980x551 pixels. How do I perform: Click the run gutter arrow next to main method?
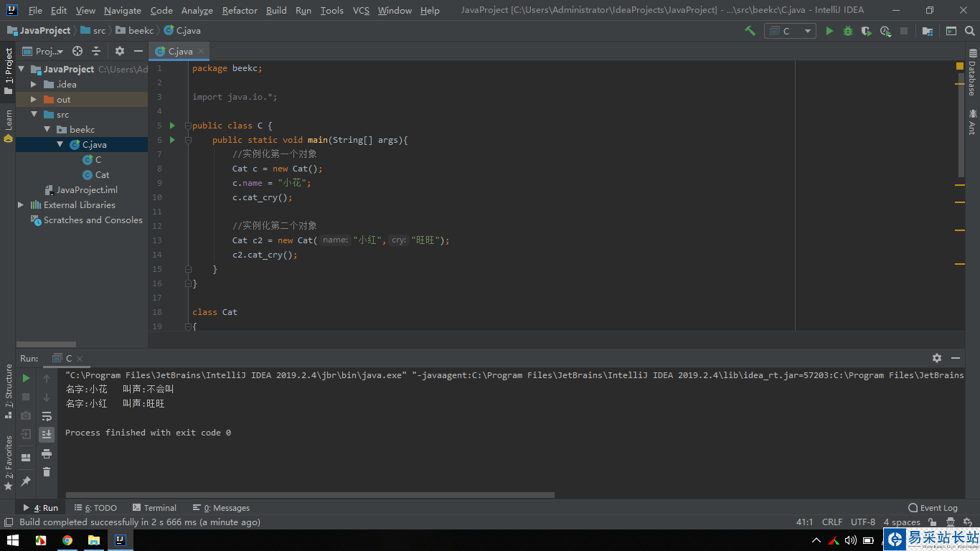click(172, 140)
